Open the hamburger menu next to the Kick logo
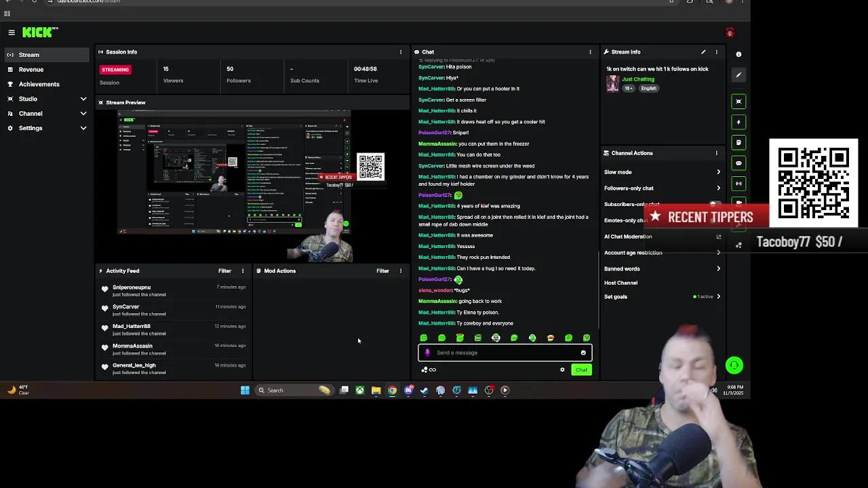 tap(12, 33)
